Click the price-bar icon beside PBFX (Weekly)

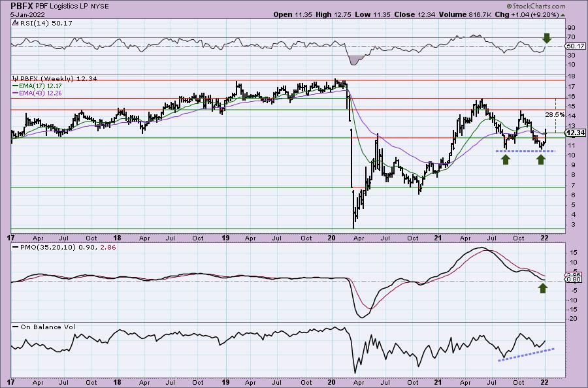click(x=16, y=79)
